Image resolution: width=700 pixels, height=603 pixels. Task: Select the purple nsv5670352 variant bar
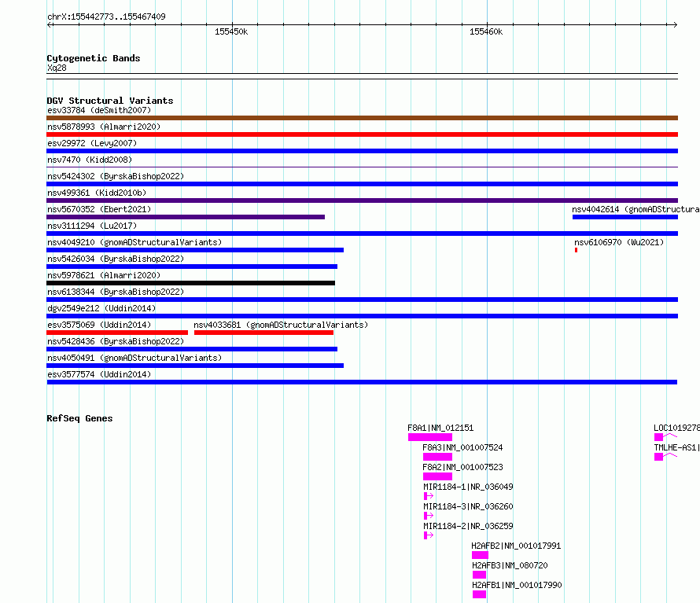[x=186, y=217]
